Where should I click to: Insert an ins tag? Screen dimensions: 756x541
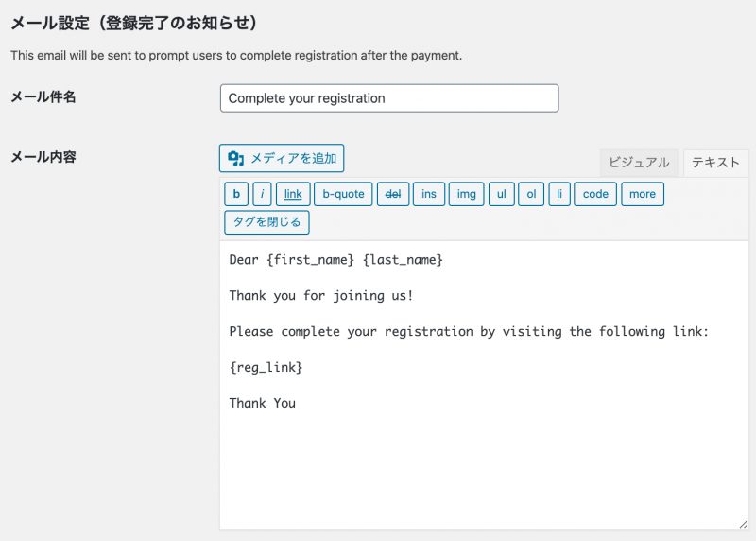pyautogui.click(x=428, y=194)
